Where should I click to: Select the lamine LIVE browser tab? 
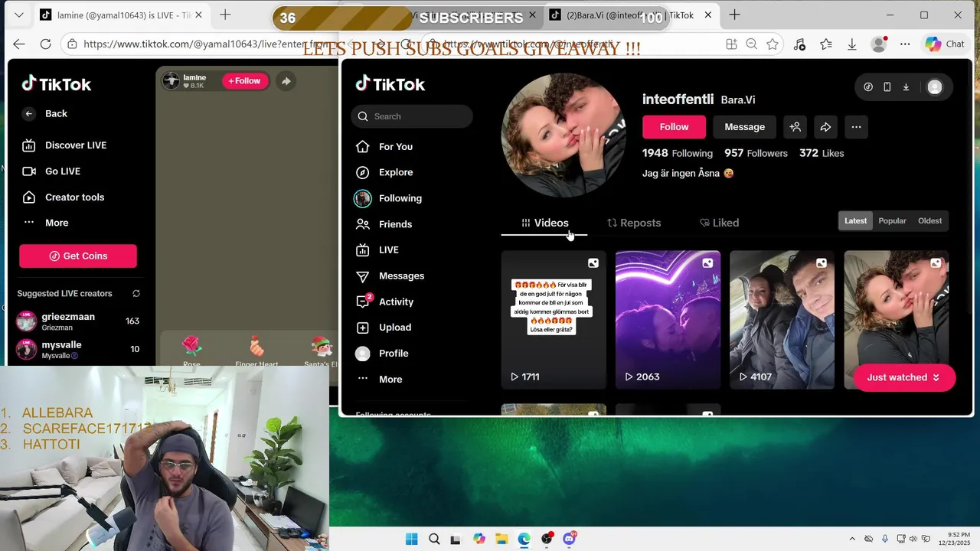coord(121,15)
